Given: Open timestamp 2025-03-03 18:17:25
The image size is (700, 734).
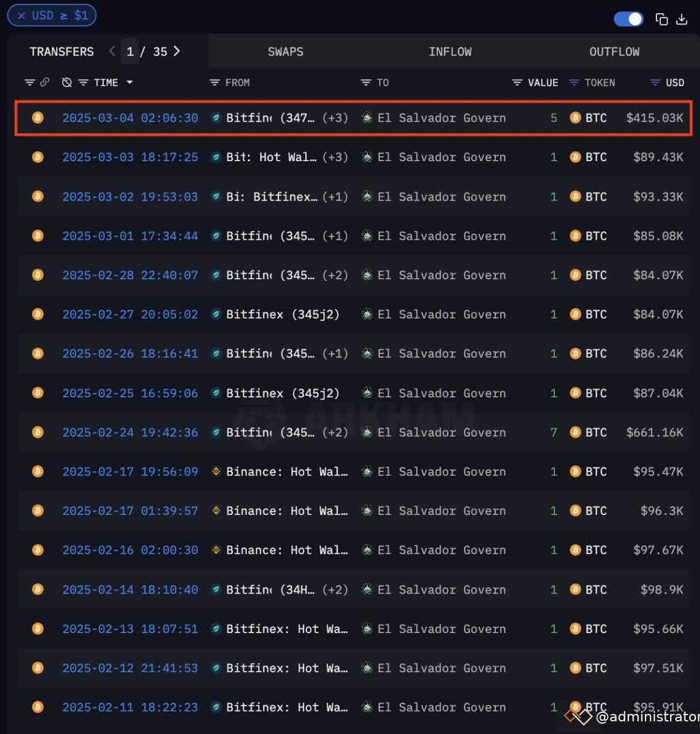Looking at the screenshot, I should (130, 157).
